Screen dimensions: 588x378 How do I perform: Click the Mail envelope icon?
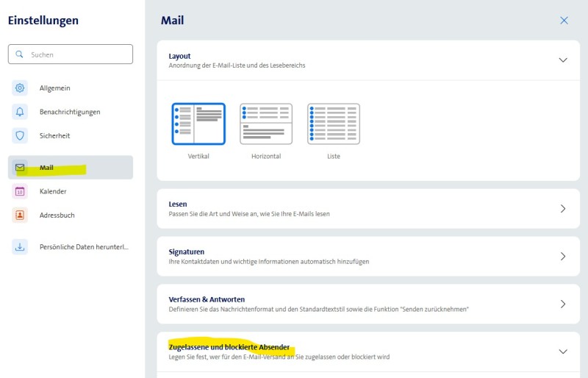point(20,168)
